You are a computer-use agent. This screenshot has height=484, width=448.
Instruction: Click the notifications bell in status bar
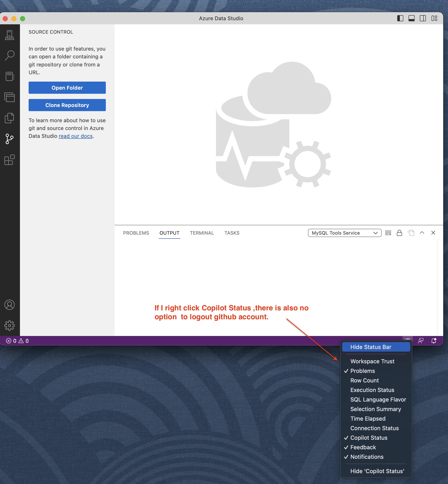pyautogui.click(x=434, y=341)
